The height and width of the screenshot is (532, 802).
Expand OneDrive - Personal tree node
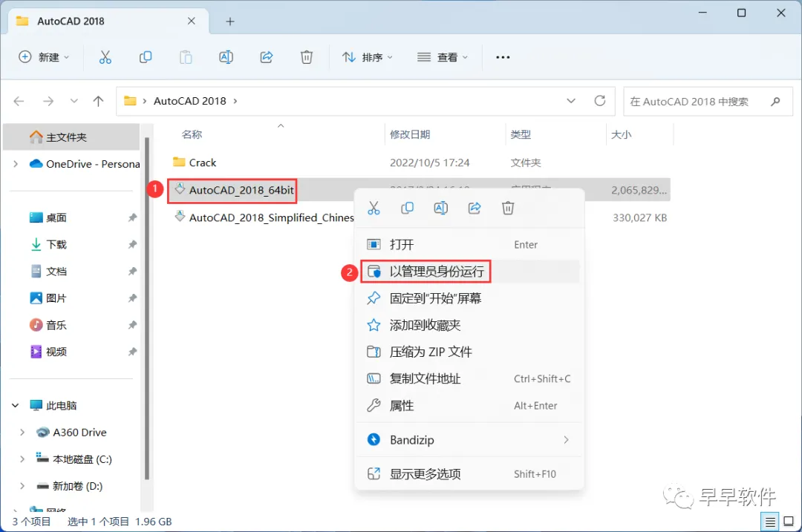tap(16, 164)
